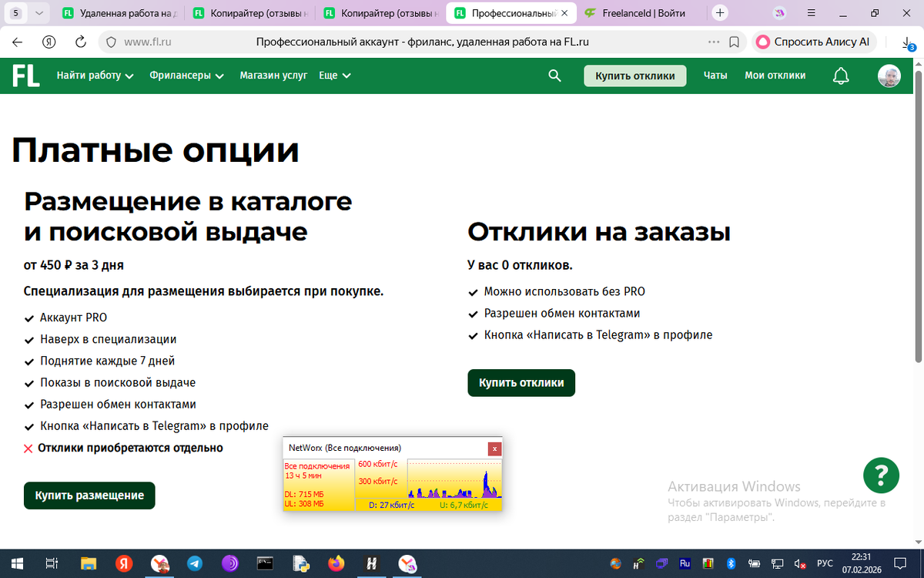
Task: Launch the red Yandex search taskbar icon
Action: tap(124, 563)
